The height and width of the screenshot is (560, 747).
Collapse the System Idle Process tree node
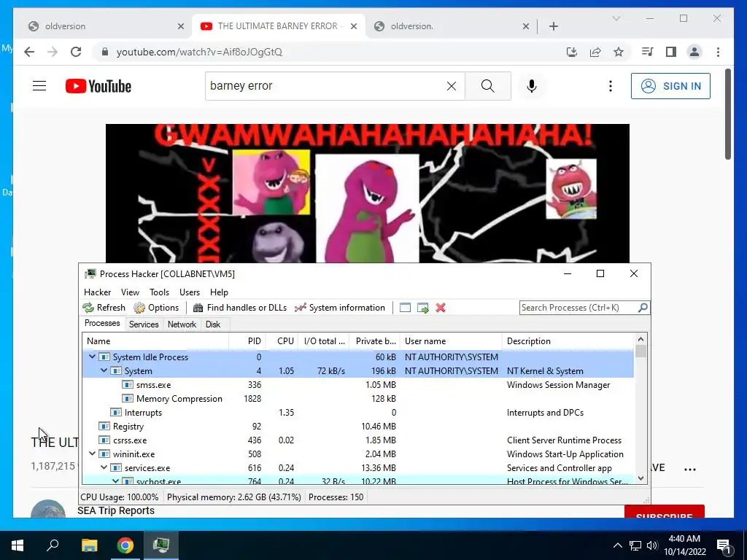93,357
